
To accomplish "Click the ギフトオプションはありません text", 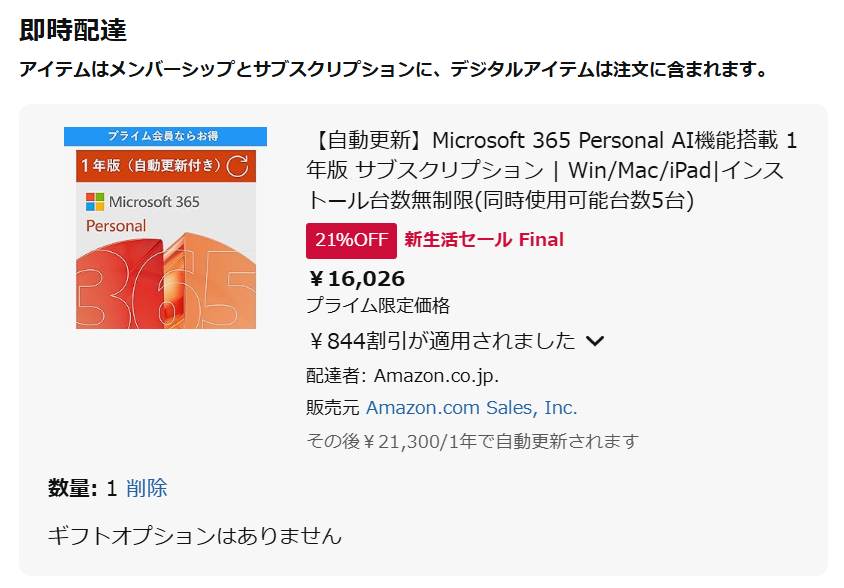I will [x=195, y=535].
